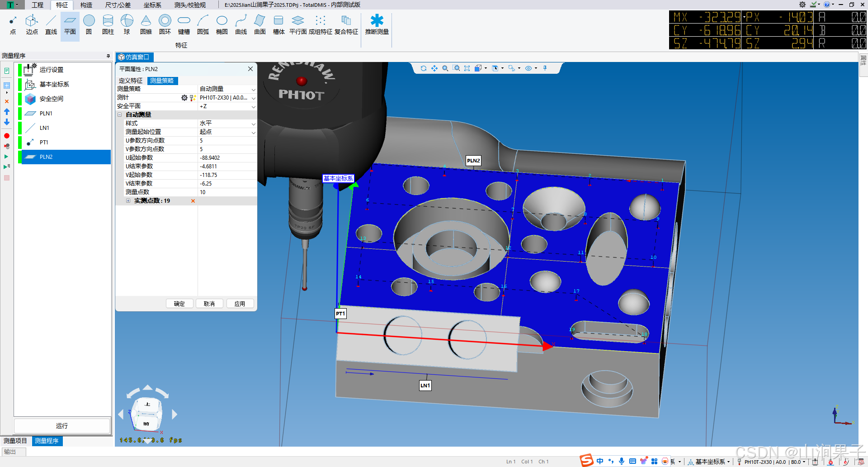Collapse the 自动测量 section
The image size is (868, 467).
tap(120, 115)
